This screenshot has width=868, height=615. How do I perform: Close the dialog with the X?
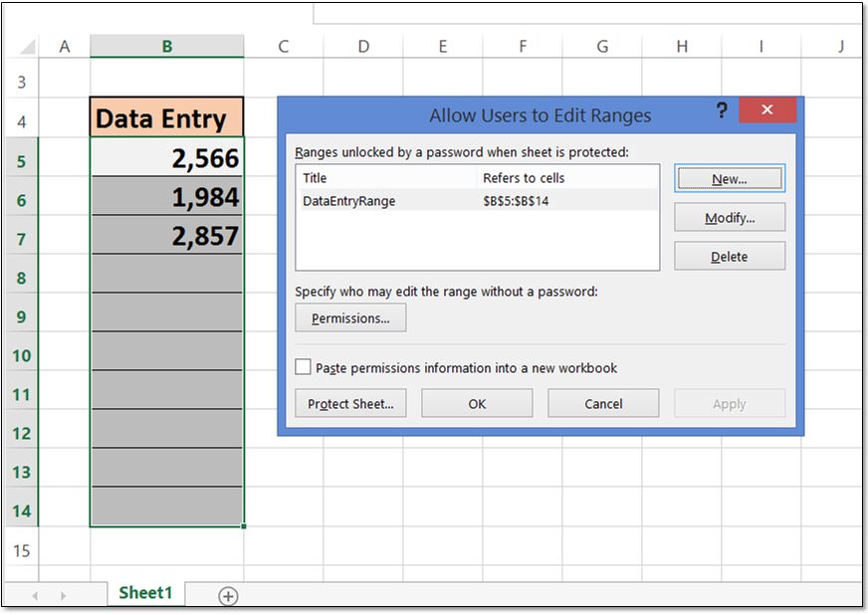[767, 109]
